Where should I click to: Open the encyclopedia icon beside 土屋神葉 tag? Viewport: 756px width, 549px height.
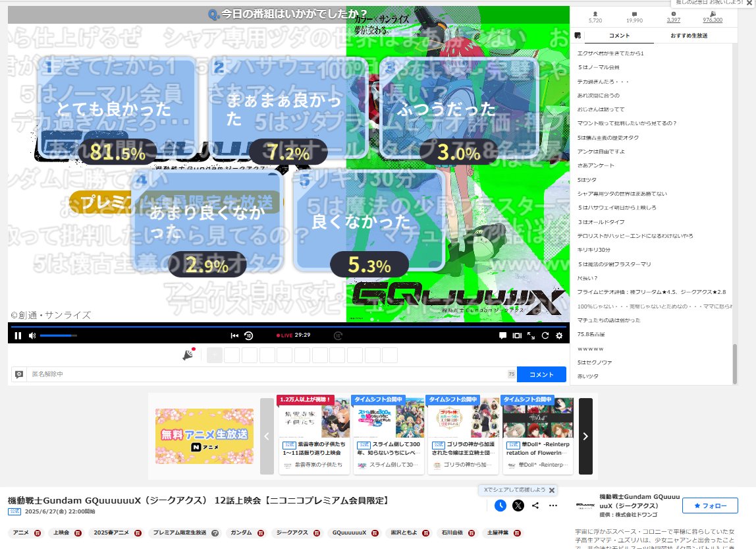tap(517, 533)
